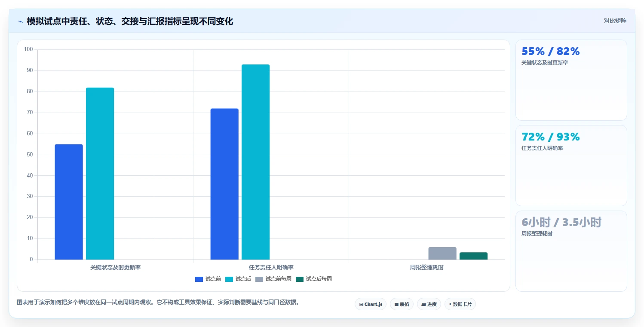This screenshot has width=644, height=327.
Task: Click the x-axis label 关键状态及时更新率
Action: tap(116, 267)
